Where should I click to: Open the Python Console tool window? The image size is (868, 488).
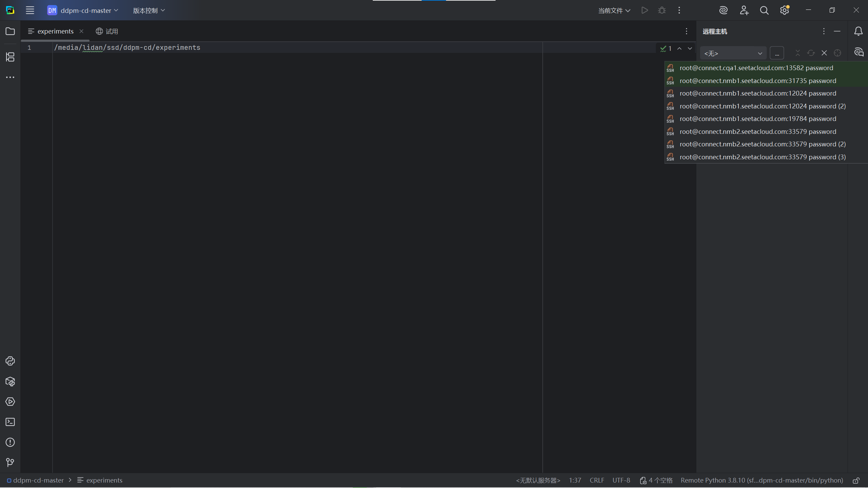[x=10, y=361]
